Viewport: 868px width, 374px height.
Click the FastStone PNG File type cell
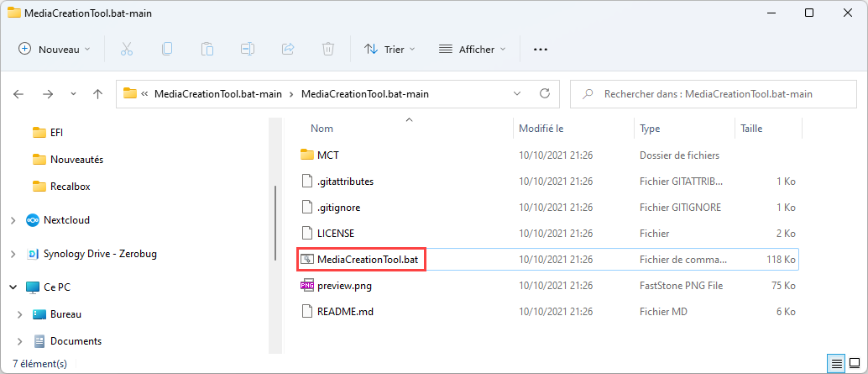click(681, 286)
